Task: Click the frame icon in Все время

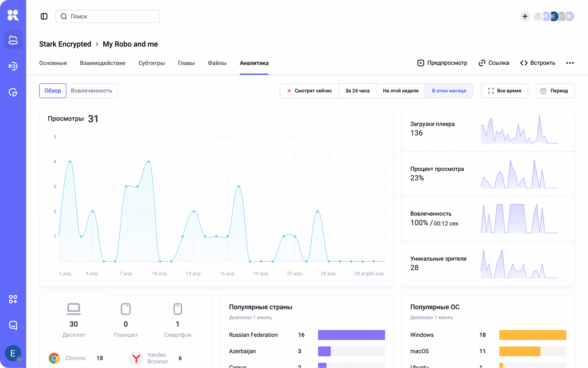Action: [491, 91]
